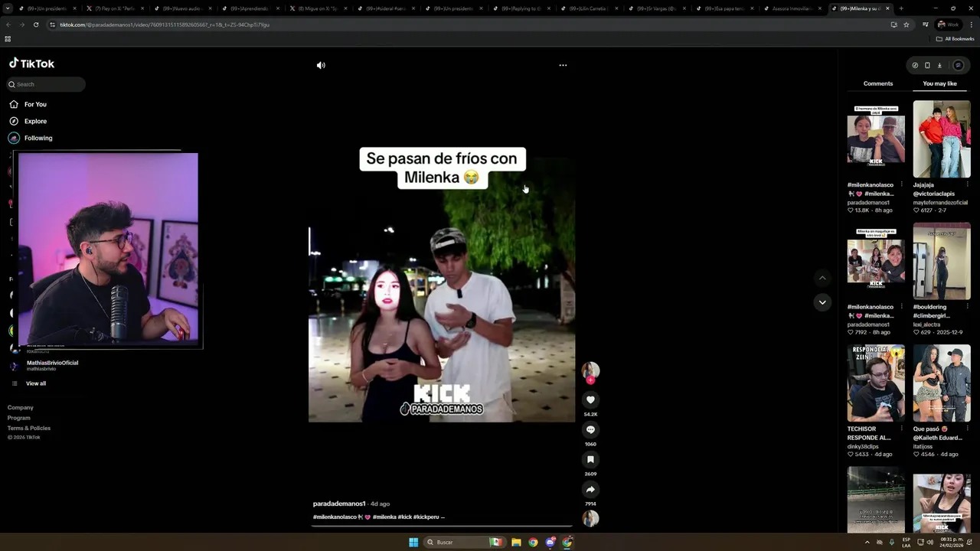This screenshot has height=551, width=980.
Task: Click the TikTok logo
Action: [x=31, y=64]
